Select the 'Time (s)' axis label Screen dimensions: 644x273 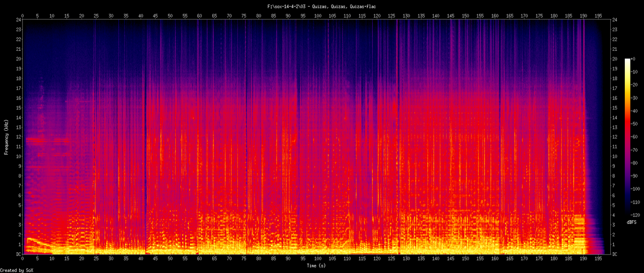317,265
